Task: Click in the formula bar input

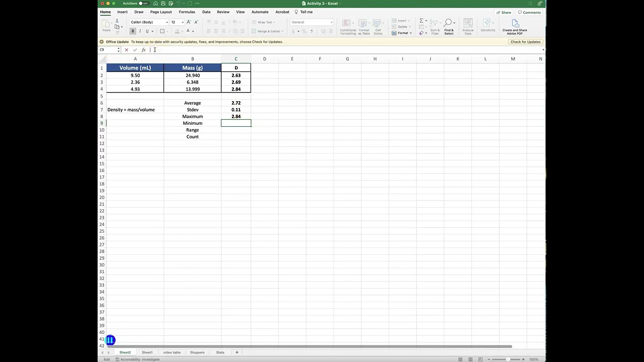Action: [345, 50]
